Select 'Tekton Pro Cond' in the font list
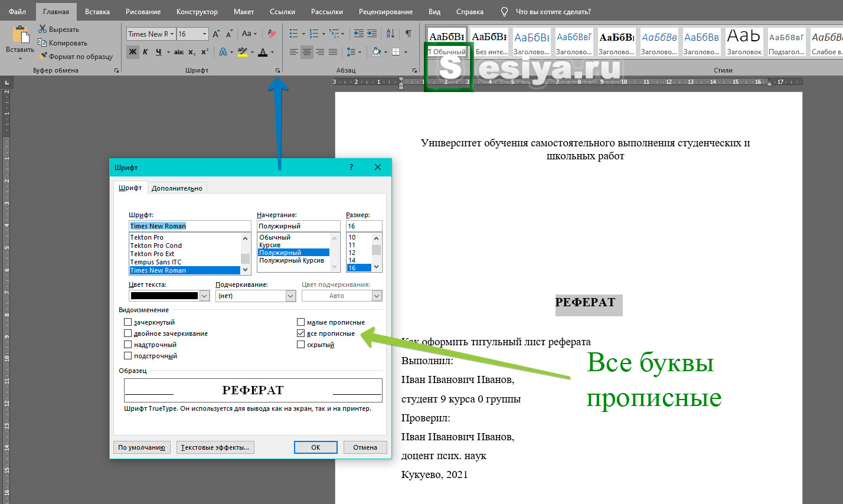843x504 pixels. [156, 246]
